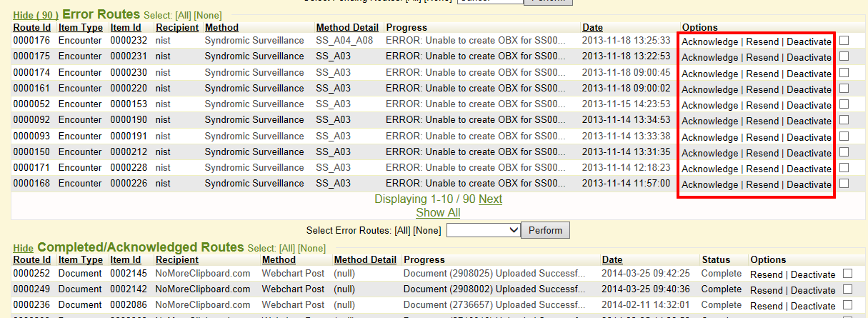Acknowledge error route 0000176
868x318 pixels.
coord(709,41)
